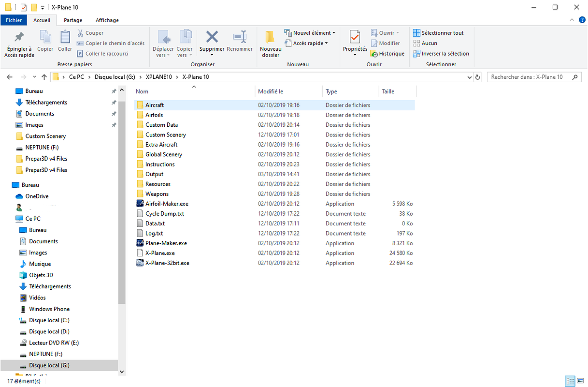
Task: Select Plane-Maker.exe file
Action: [x=166, y=243]
